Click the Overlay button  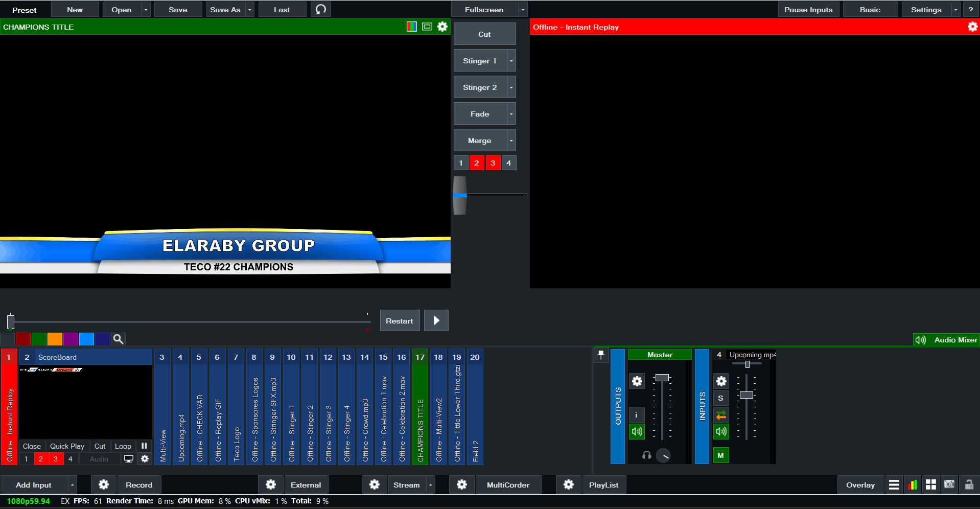coord(860,484)
